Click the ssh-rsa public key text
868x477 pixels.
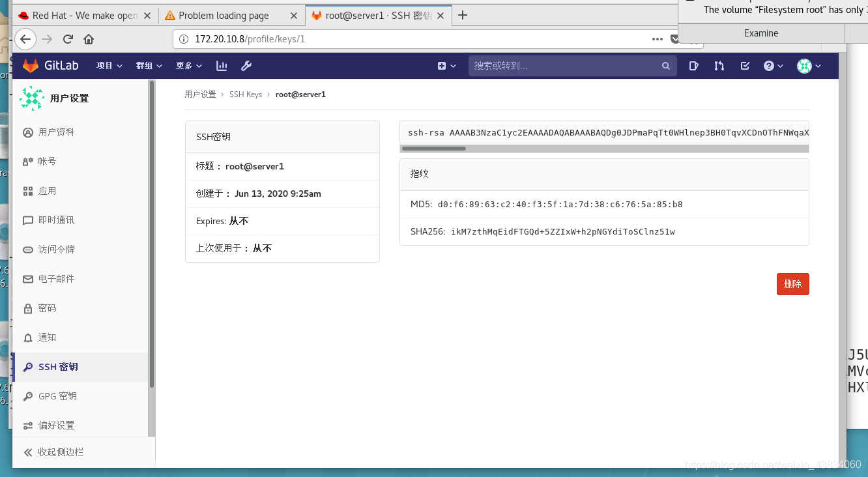[x=609, y=133]
